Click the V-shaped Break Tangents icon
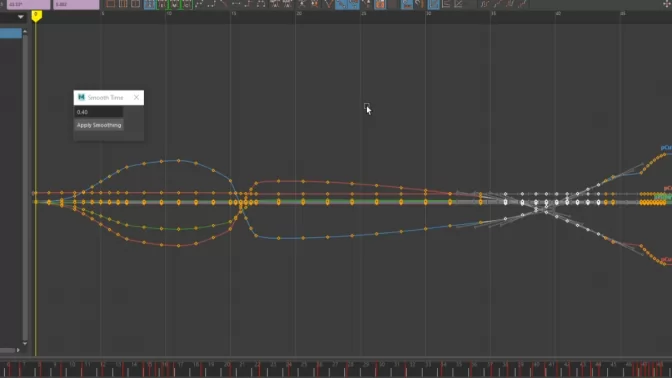Viewport: 672px width, 378px height. click(328, 4)
